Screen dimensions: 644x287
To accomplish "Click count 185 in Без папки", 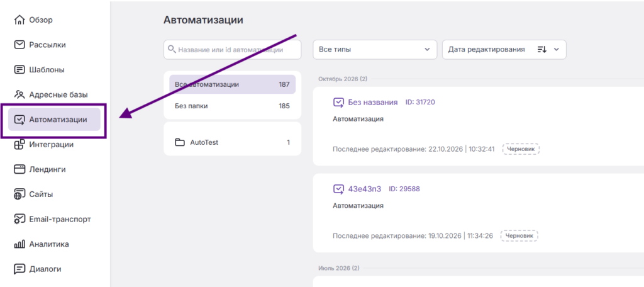I will (x=284, y=106).
